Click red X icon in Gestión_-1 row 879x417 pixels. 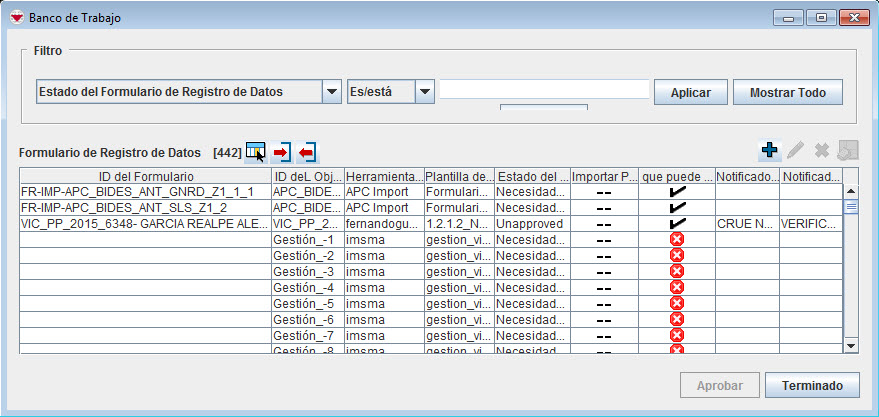(676, 240)
